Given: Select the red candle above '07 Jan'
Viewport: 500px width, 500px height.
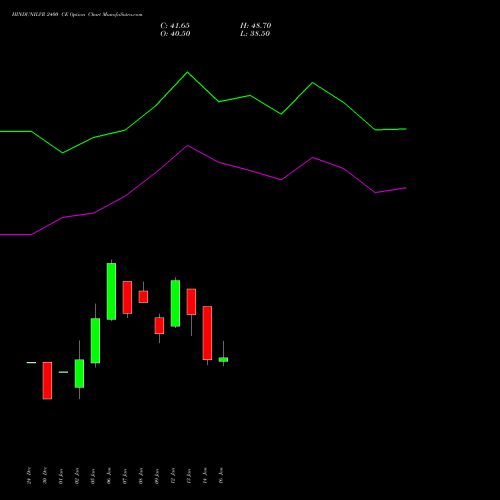Looking at the screenshot, I should click(x=127, y=297).
